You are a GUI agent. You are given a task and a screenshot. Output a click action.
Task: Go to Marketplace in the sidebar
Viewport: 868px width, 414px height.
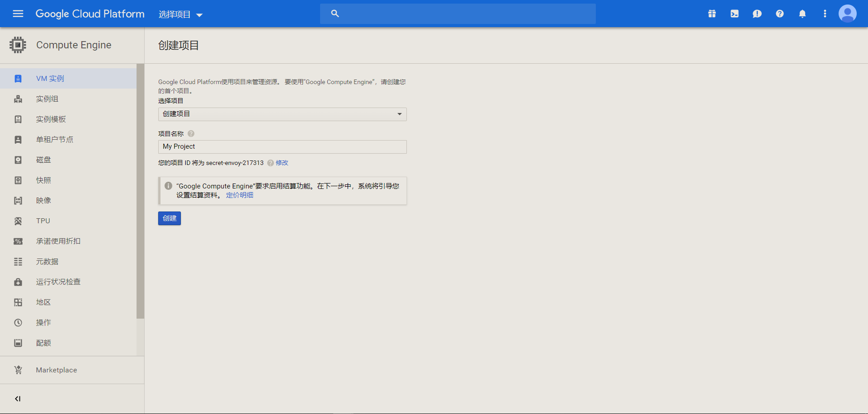72,370
